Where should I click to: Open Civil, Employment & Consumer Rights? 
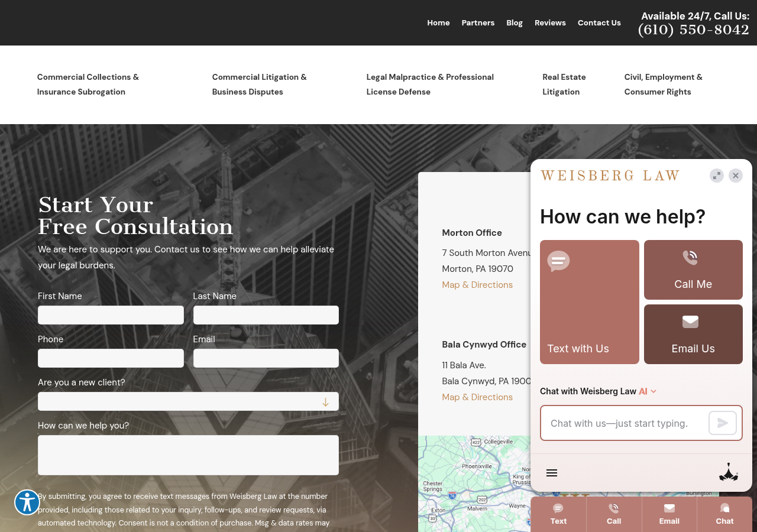664,85
